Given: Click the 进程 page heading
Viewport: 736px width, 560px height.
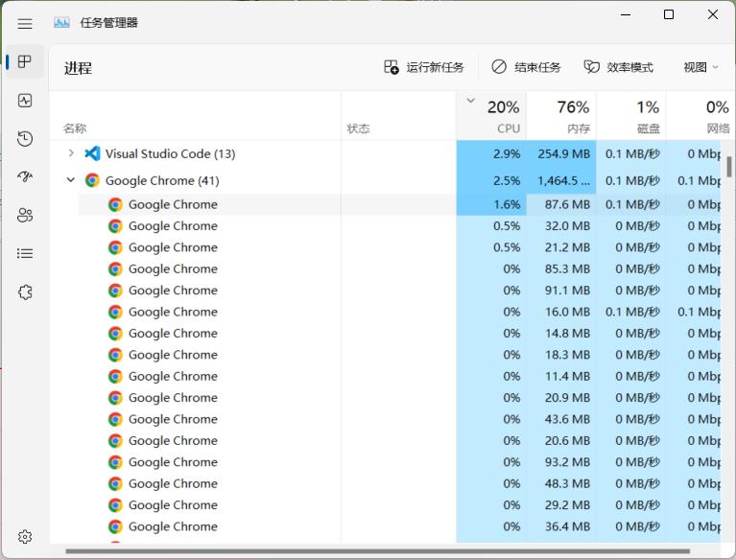Looking at the screenshot, I should point(78,68).
